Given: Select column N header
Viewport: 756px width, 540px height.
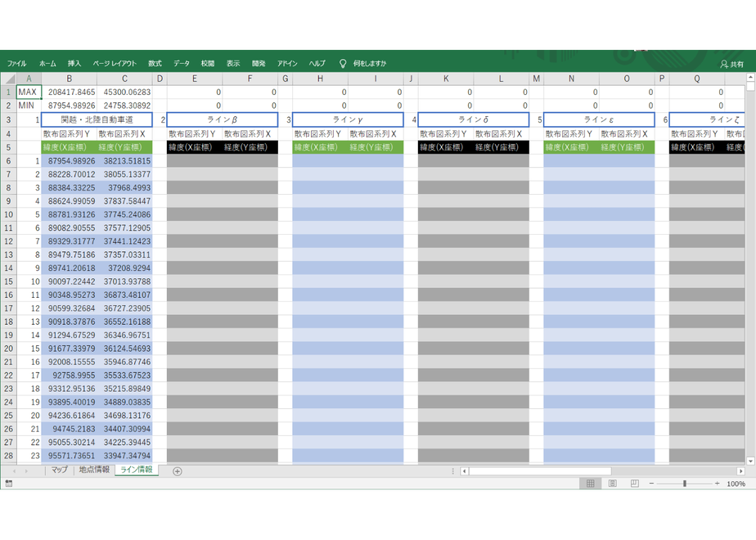Looking at the screenshot, I should (571, 79).
